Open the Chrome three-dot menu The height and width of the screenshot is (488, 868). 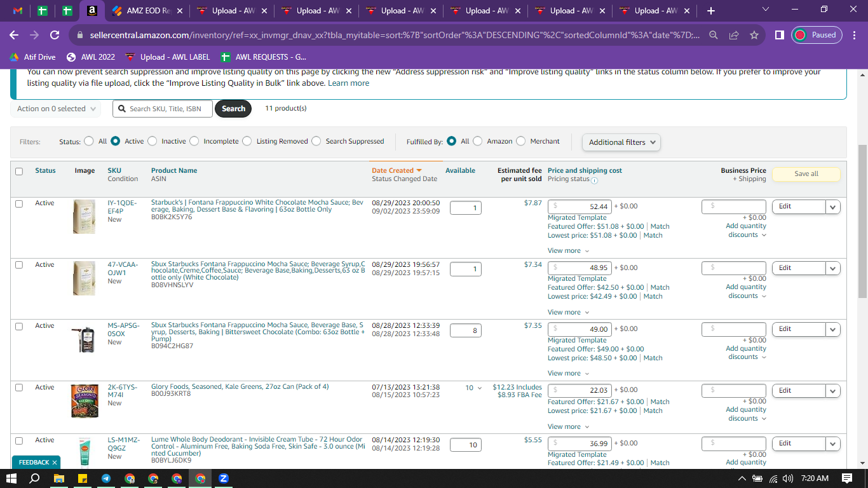click(855, 36)
